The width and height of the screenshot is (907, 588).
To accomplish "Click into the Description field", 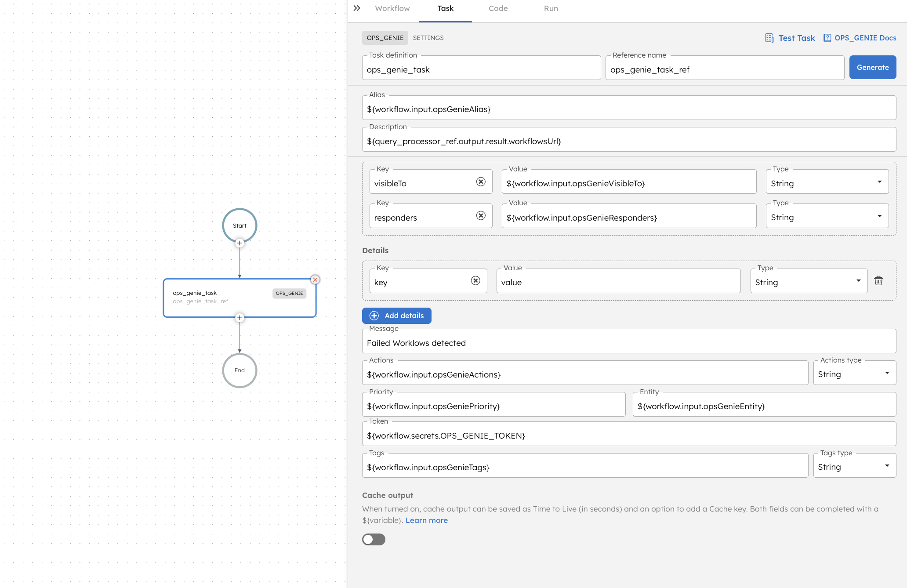I will tap(629, 139).
